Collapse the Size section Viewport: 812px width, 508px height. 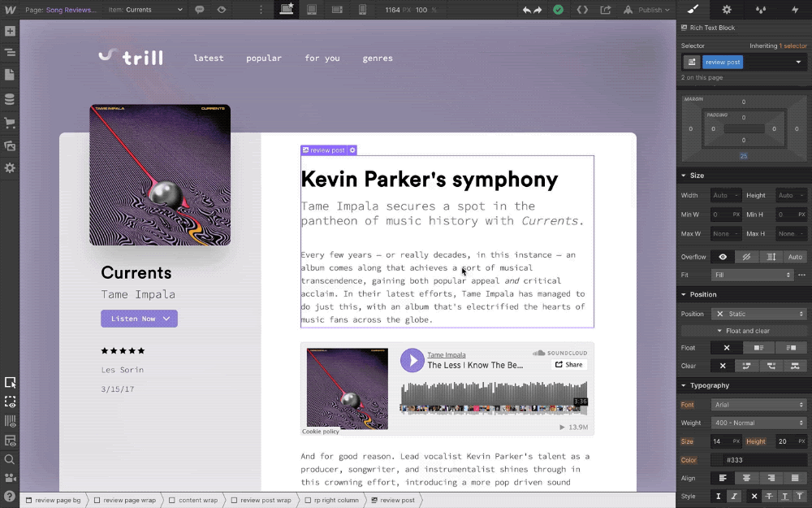[693, 176]
